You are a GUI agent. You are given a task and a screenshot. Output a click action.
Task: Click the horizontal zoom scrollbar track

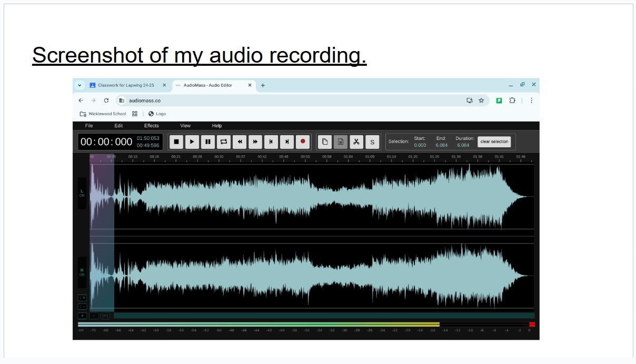324,316
